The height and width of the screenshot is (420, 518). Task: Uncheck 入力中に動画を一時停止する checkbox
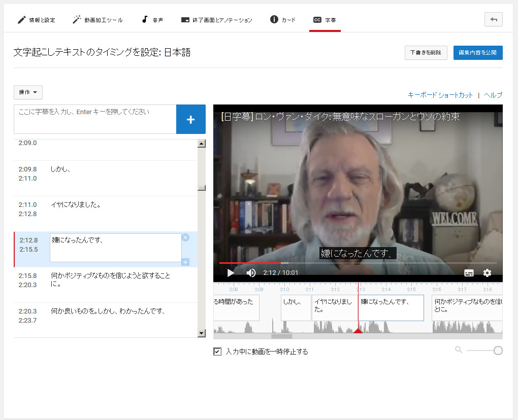(217, 352)
